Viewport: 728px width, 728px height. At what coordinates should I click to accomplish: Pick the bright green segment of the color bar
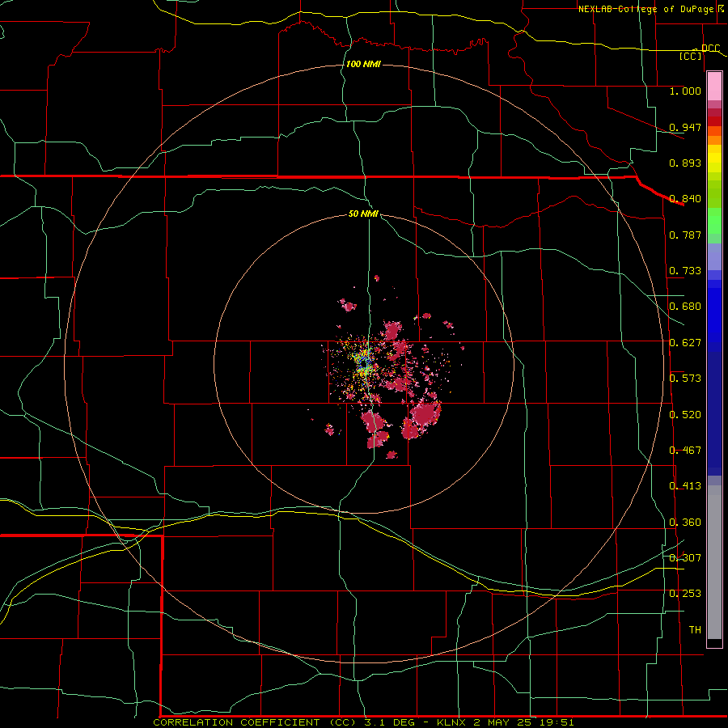(x=714, y=221)
